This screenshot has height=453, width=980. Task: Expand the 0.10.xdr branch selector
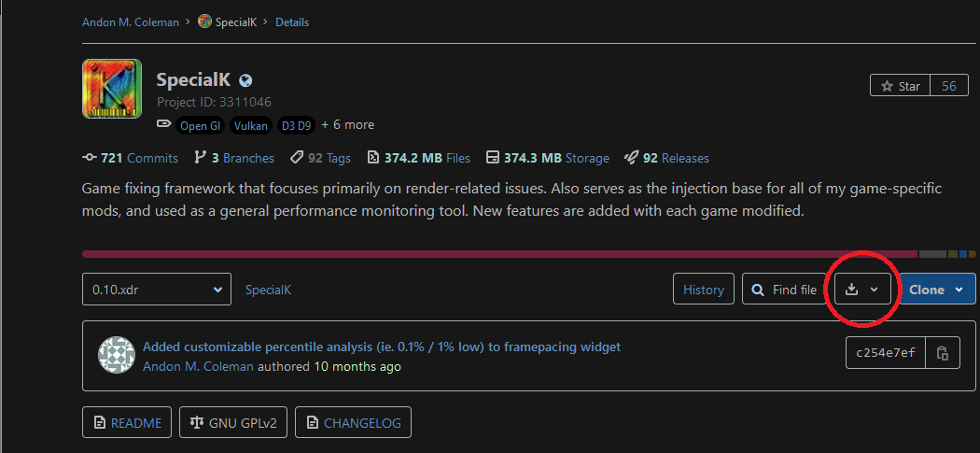(x=156, y=290)
